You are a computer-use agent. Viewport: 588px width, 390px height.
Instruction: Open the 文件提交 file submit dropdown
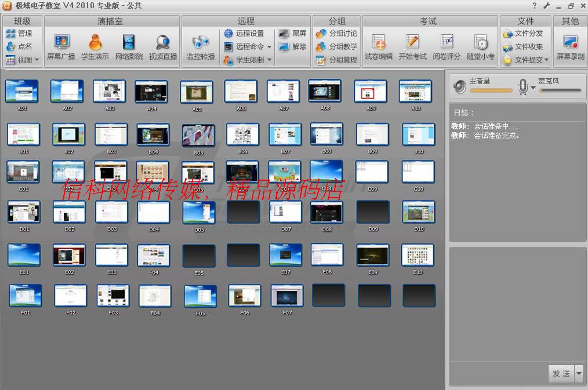tap(546, 60)
